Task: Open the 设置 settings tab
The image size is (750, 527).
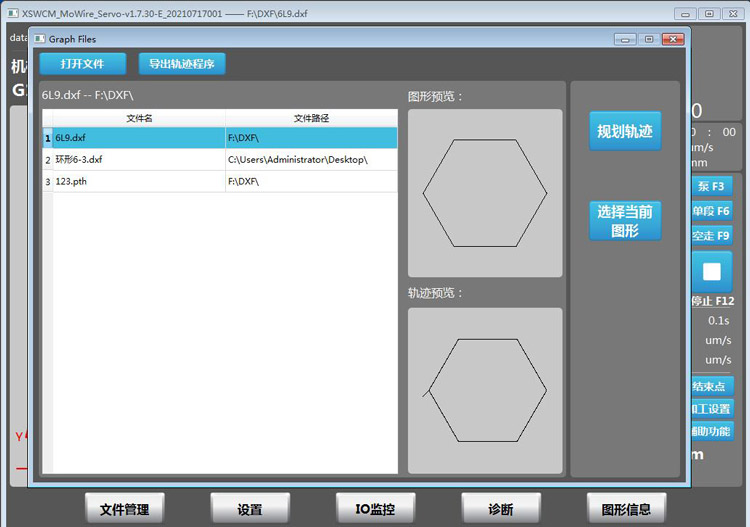Action: click(250, 508)
